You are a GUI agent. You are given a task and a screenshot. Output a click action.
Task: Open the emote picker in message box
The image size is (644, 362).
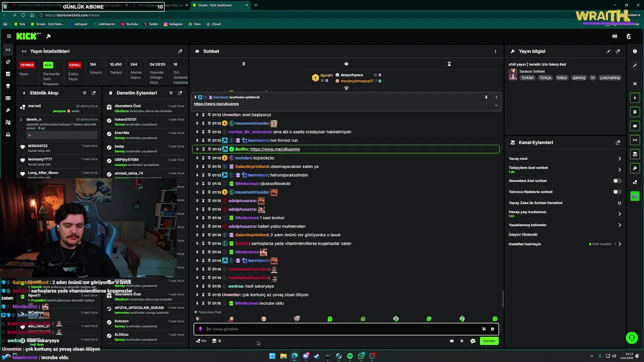point(493,329)
